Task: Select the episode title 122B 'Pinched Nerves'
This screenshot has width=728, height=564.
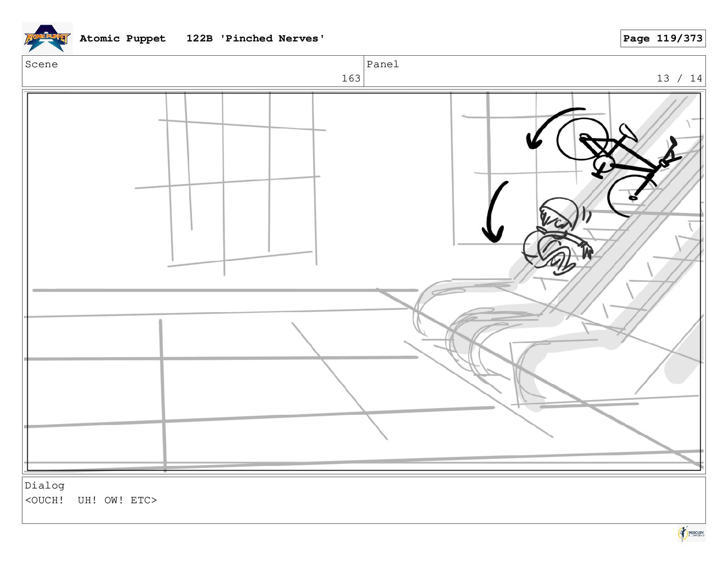Action: coord(255,38)
